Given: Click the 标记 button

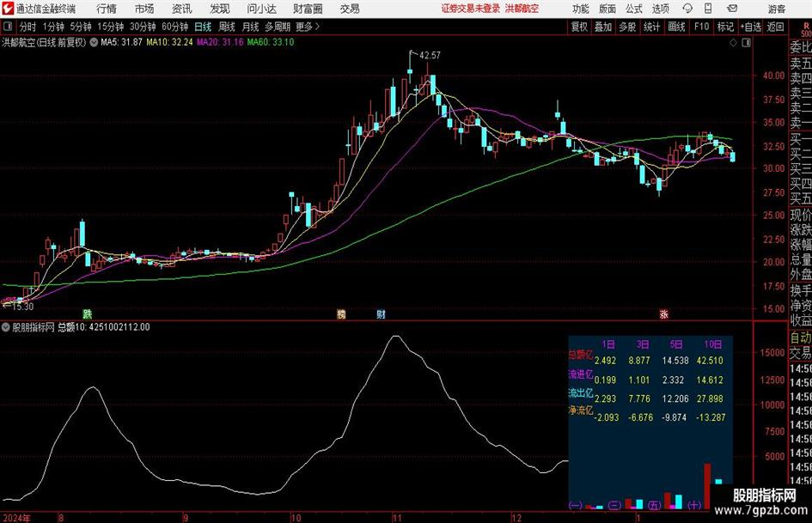Looking at the screenshot, I should (x=725, y=27).
